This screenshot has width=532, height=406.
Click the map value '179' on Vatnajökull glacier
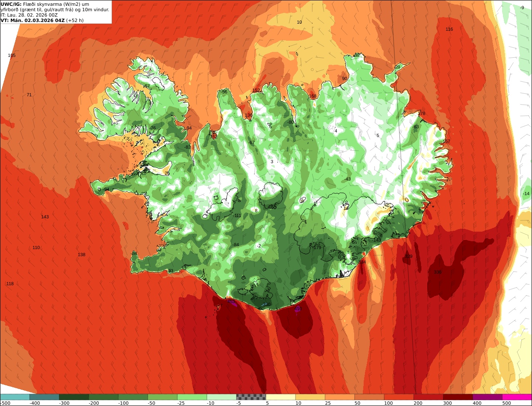click(318, 247)
